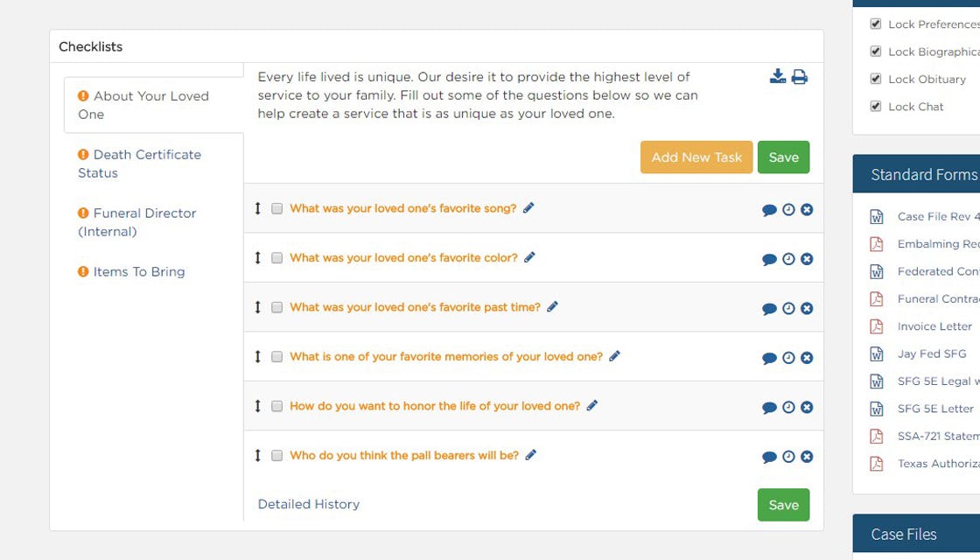The width and height of the screenshot is (980, 560).
Task: Click the Word icon next to Jay Fed SFG
Action: click(876, 353)
